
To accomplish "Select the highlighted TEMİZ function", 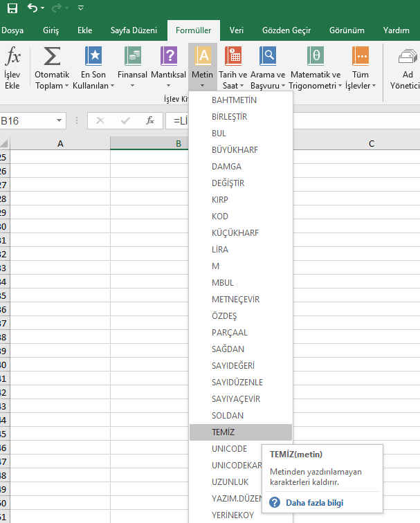I will tap(241, 432).
